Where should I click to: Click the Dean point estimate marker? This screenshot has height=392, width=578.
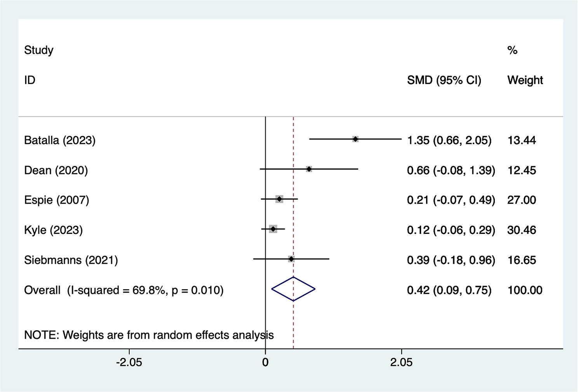tap(309, 169)
